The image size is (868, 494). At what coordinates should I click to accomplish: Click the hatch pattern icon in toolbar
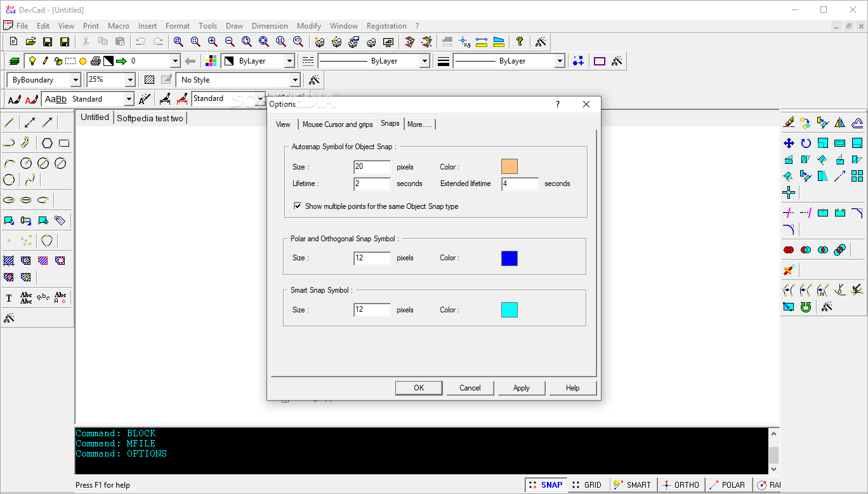click(x=149, y=80)
